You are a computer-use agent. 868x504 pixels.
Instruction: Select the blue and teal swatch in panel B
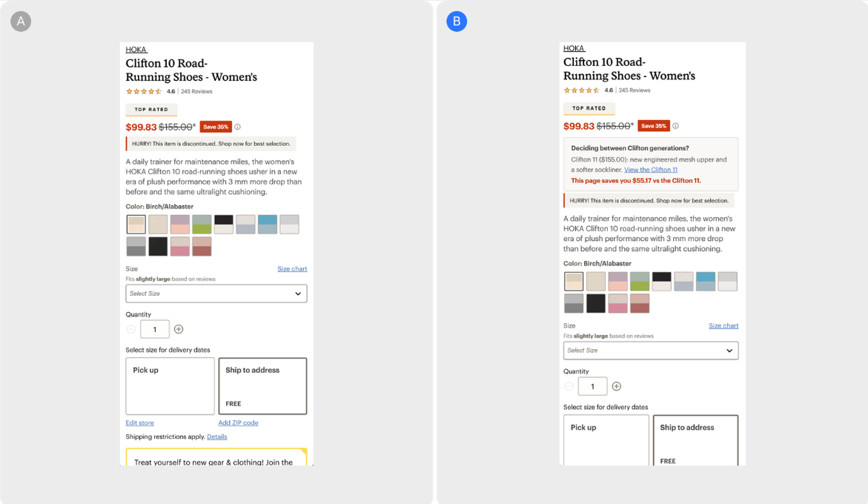(x=705, y=281)
